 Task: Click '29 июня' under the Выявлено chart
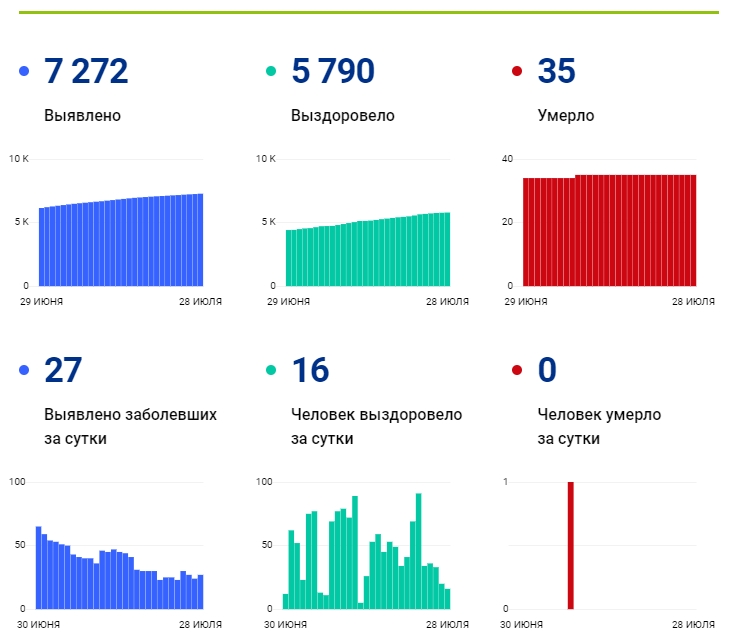tap(42, 301)
